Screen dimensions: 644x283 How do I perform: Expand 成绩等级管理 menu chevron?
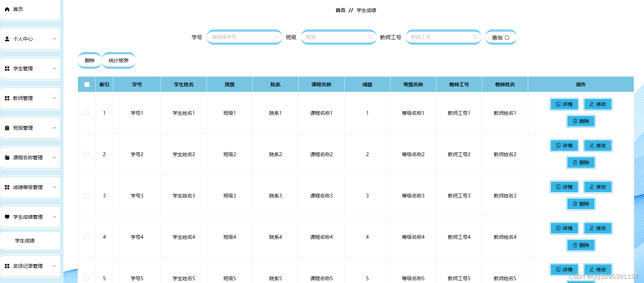pyautogui.click(x=54, y=187)
